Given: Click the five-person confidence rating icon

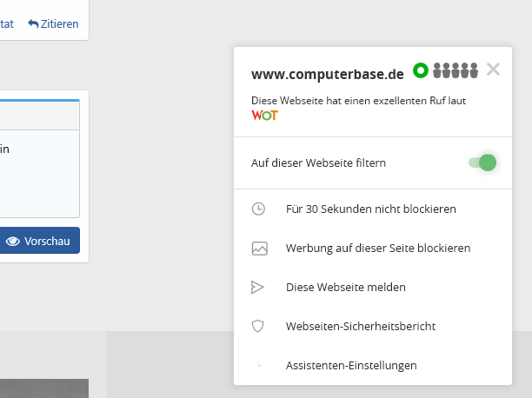Looking at the screenshot, I should pyautogui.click(x=456, y=70).
